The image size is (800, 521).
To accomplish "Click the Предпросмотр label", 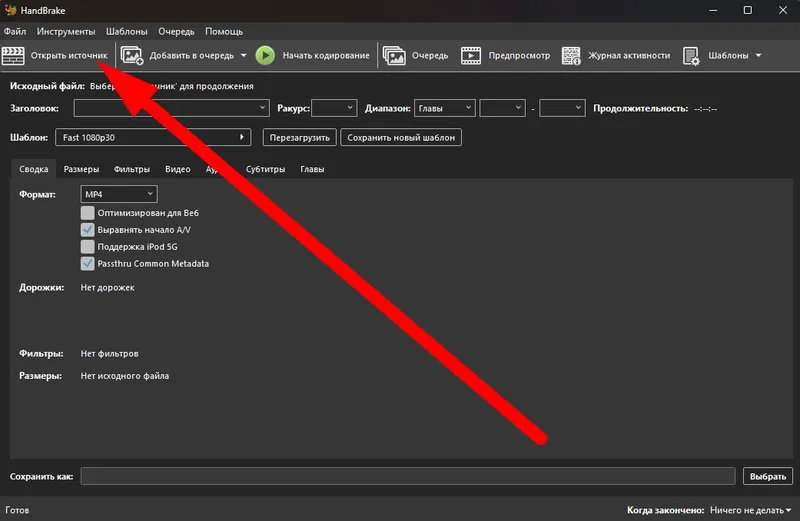I will point(519,56).
